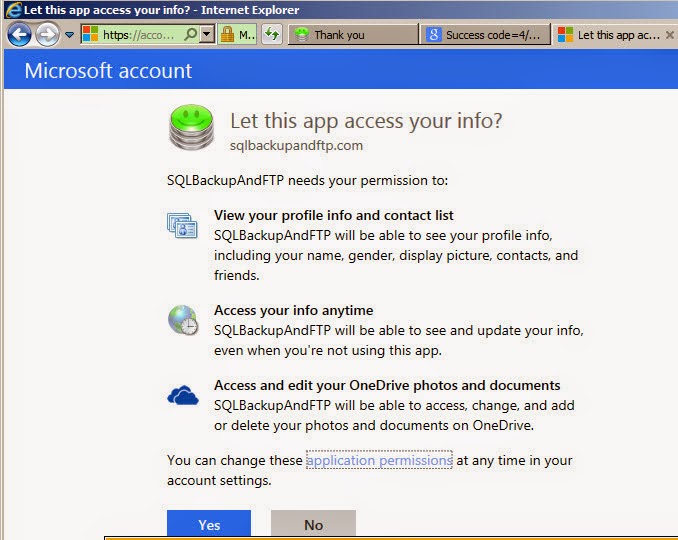Click the https://acco... address field
Image resolution: width=678 pixels, height=540 pixels.
click(141, 35)
